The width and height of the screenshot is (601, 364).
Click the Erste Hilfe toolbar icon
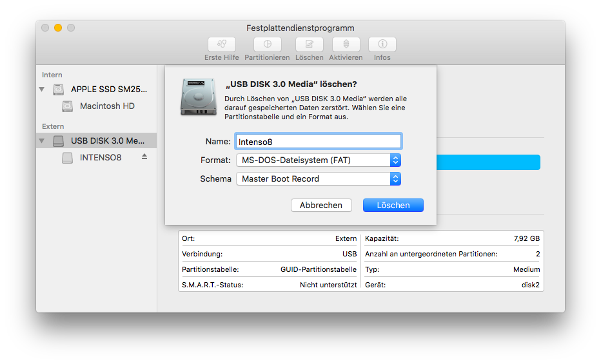pyautogui.click(x=222, y=44)
